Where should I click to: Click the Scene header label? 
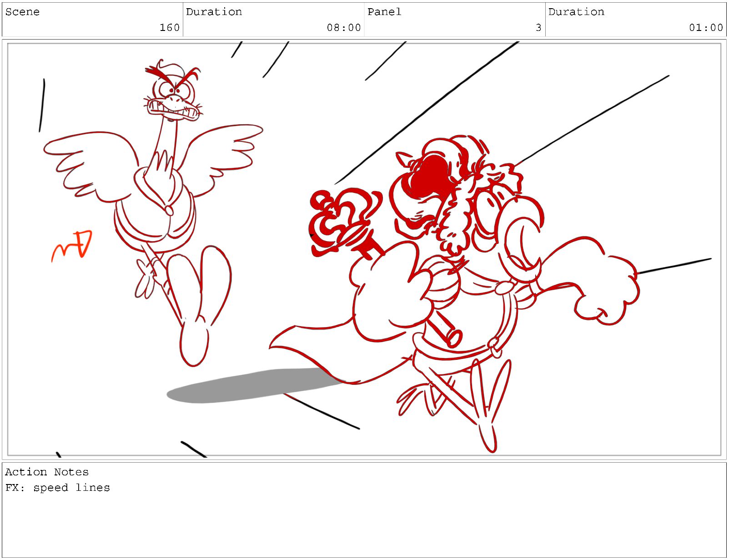[22, 12]
